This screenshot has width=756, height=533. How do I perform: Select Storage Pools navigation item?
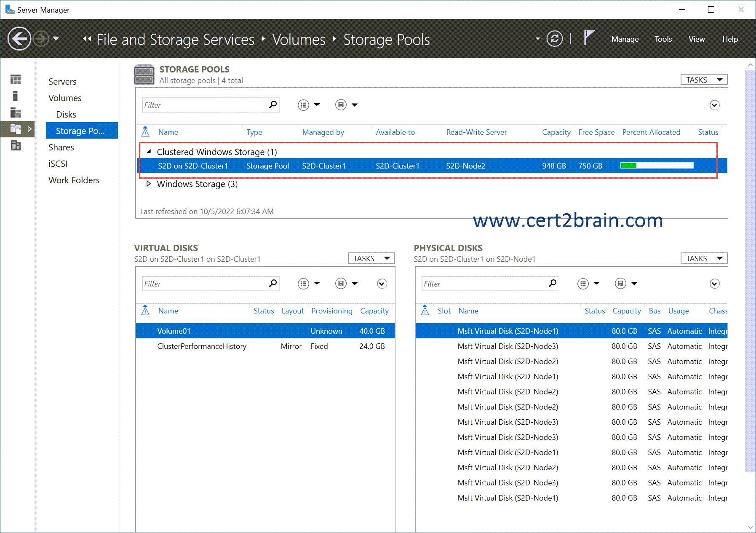(82, 131)
